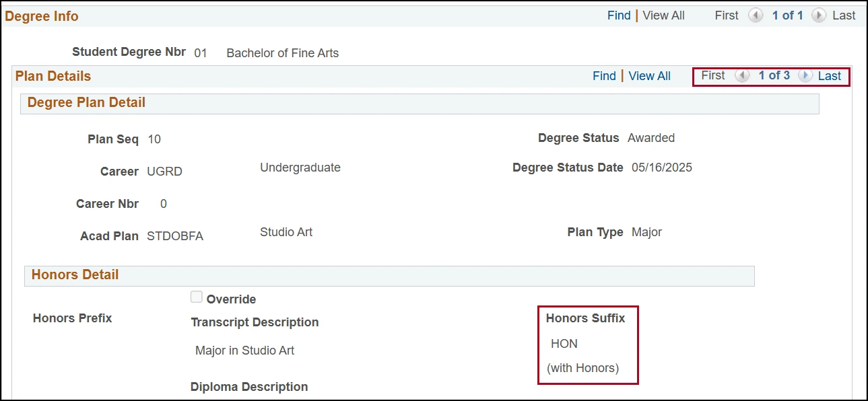Click the Honors Suffix label

(585, 318)
